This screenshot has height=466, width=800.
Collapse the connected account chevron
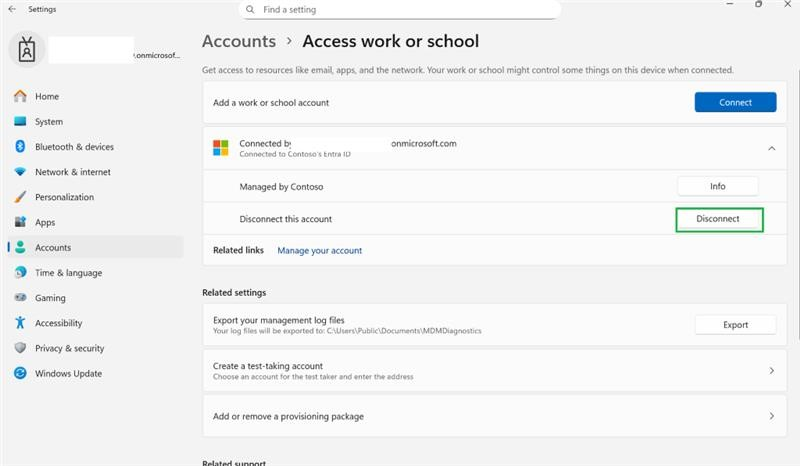(771, 149)
